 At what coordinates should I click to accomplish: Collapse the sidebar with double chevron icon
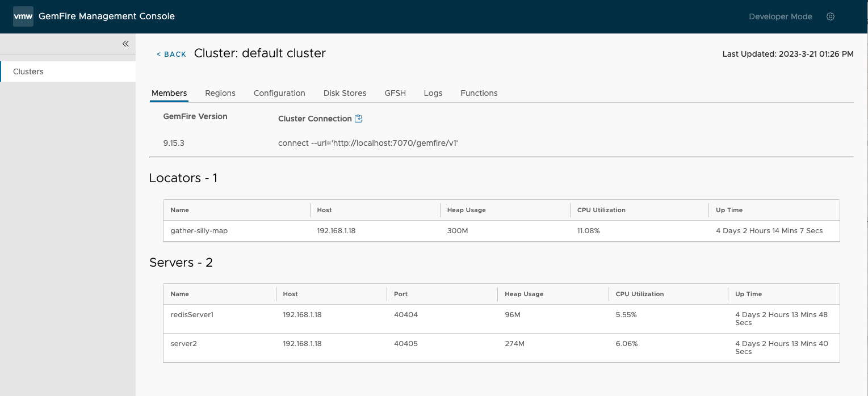(125, 44)
